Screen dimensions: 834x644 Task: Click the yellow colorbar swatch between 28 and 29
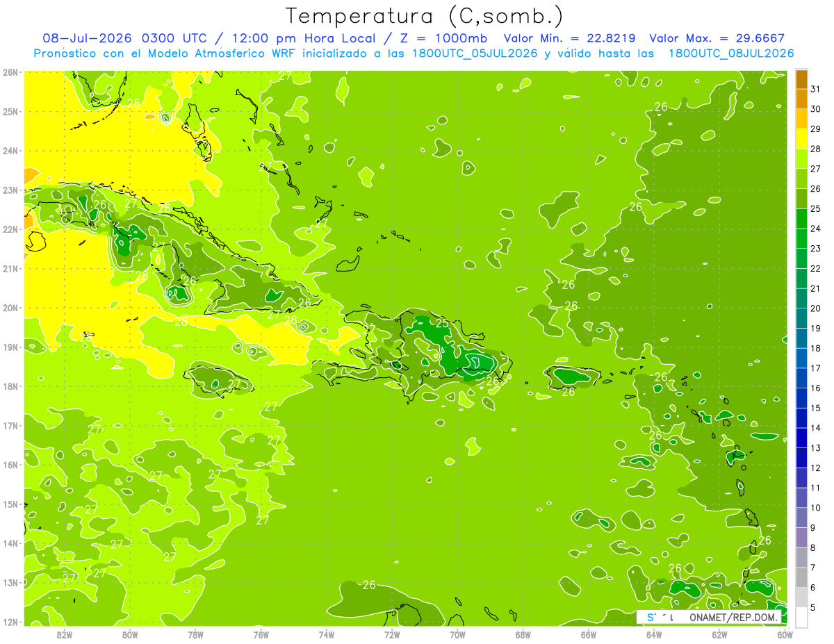point(801,139)
